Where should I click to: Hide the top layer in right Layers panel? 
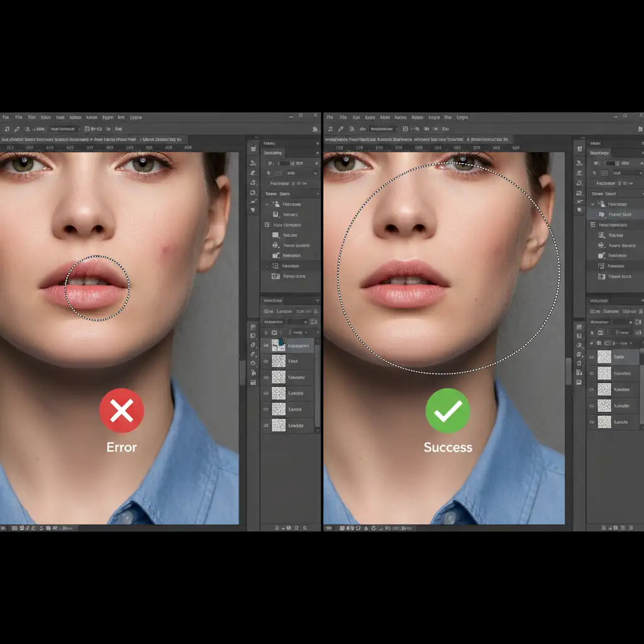click(x=592, y=357)
